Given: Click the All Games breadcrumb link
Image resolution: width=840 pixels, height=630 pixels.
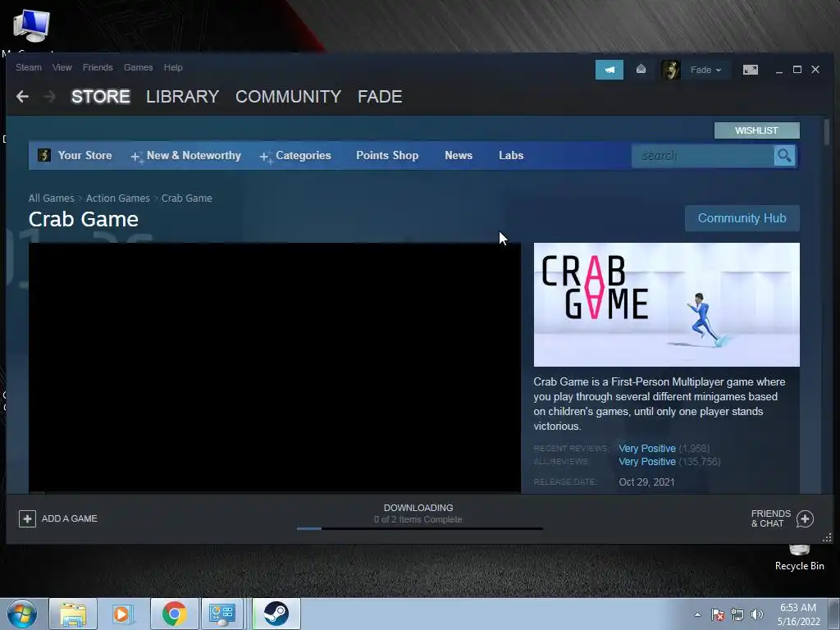Looking at the screenshot, I should [x=52, y=199].
